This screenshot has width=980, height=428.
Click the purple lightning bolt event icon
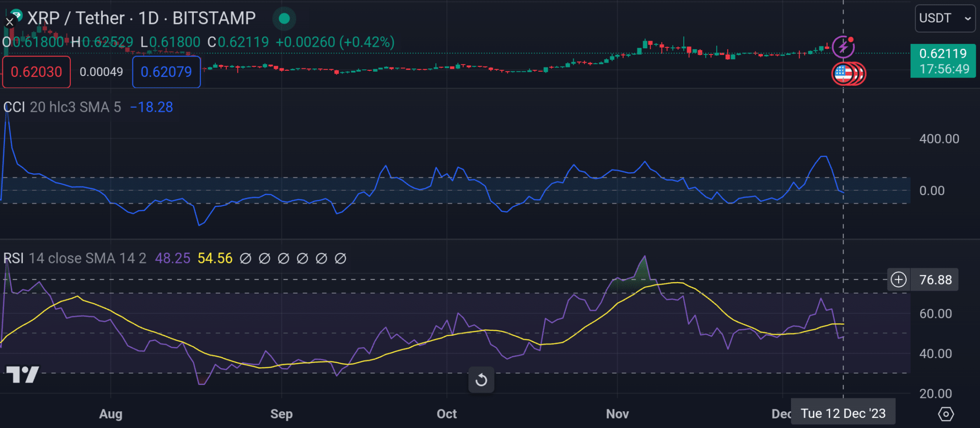pos(843,47)
